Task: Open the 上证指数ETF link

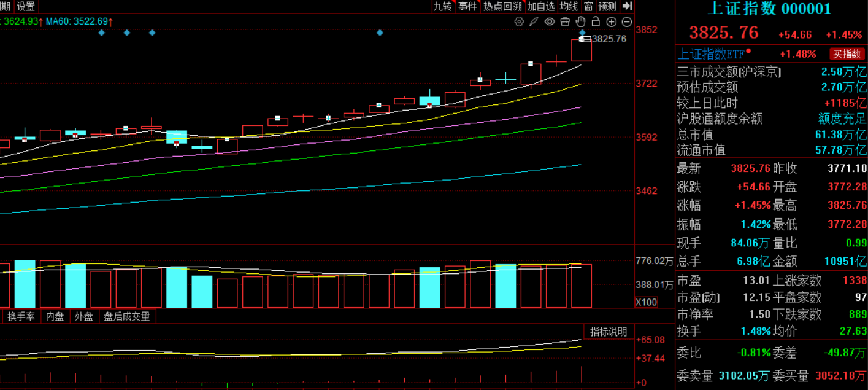Action: (x=711, y=54)
